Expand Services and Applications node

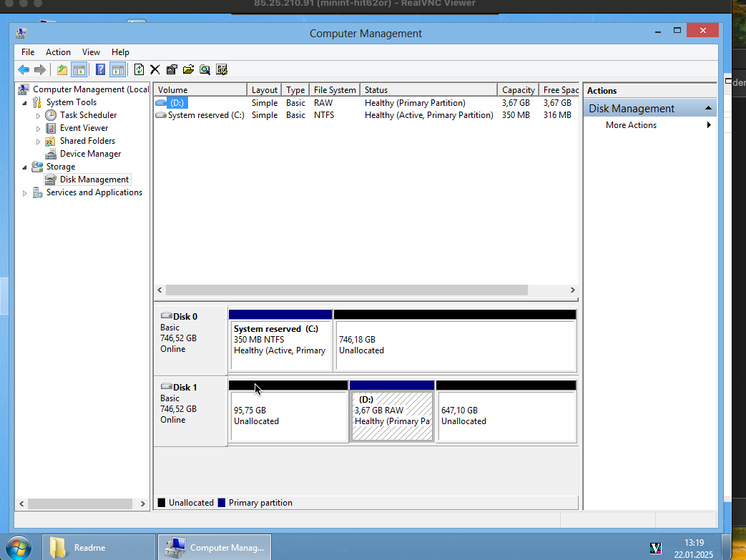(x=25, y=193)
